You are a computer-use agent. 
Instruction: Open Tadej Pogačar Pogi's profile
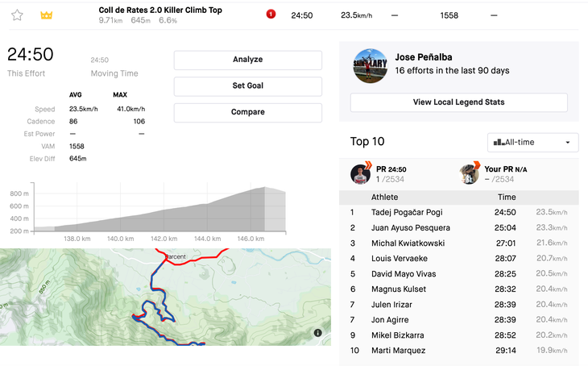tap(407, 213)
